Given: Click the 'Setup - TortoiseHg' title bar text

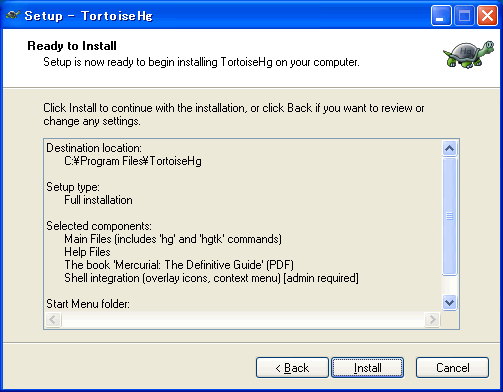Looking at the screenshot, I should click(88, 16).
